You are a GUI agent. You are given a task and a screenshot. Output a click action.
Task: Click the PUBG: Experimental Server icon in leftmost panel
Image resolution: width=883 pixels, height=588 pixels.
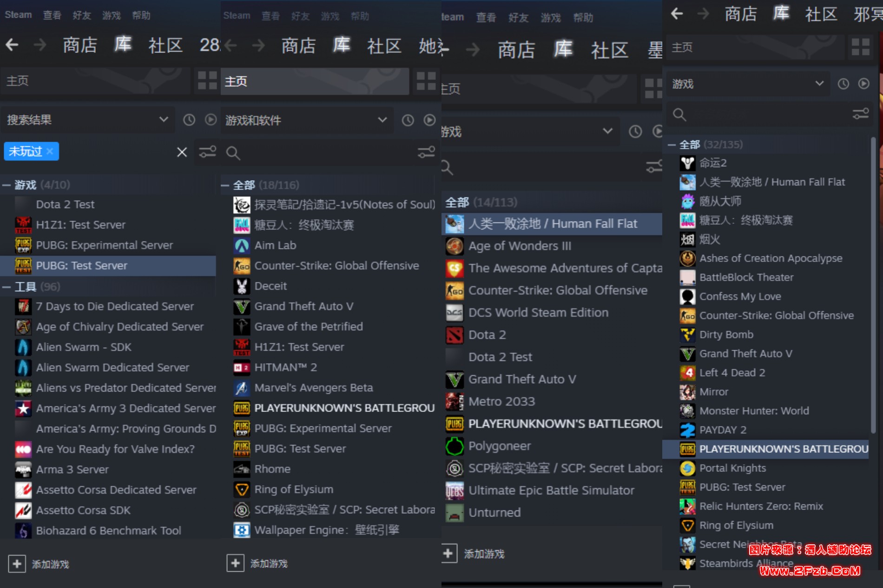click(x=23, y=245)
